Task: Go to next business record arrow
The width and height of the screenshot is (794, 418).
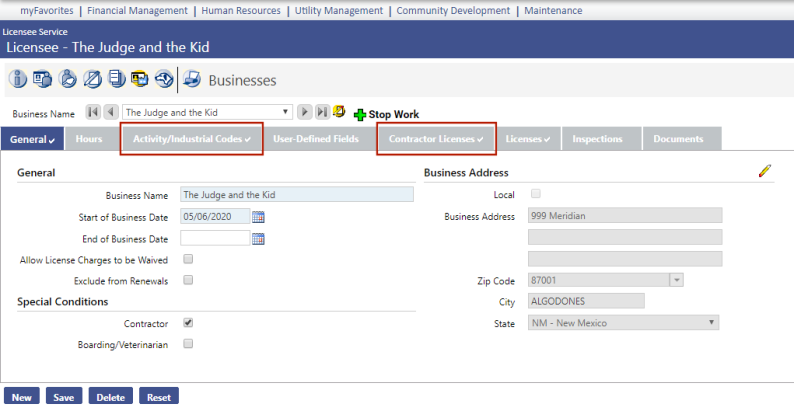Action: 306,112
